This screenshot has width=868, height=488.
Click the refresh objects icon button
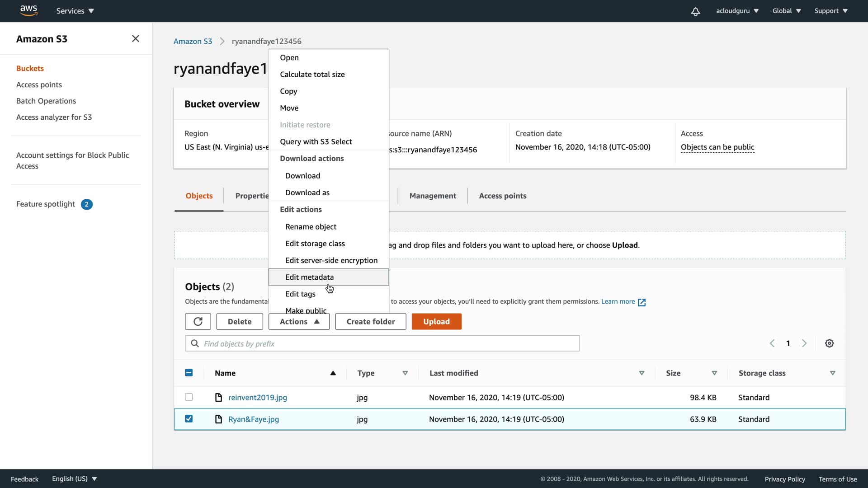click(x=198, y=322)
